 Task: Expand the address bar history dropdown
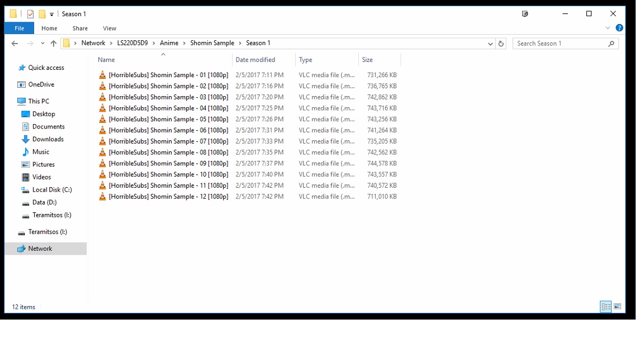pos(490,44)
